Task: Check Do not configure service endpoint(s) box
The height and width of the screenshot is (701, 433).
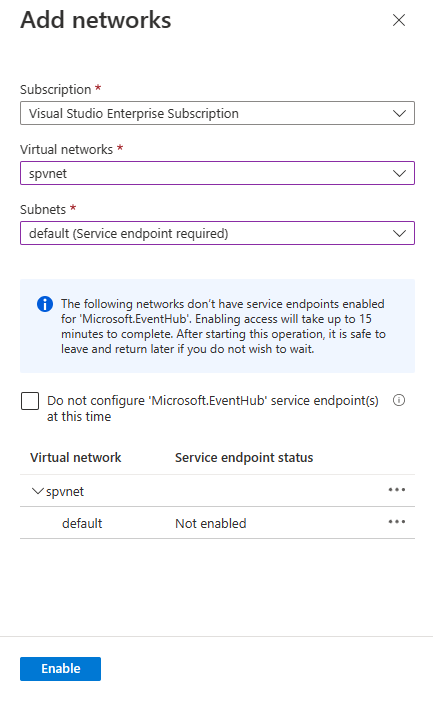Action: [30, 401]
